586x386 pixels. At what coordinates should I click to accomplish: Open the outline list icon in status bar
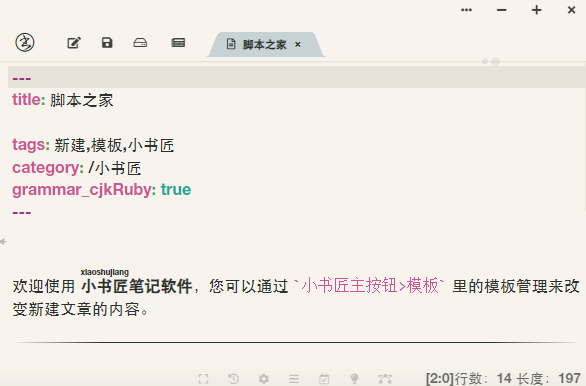point(294,379)
